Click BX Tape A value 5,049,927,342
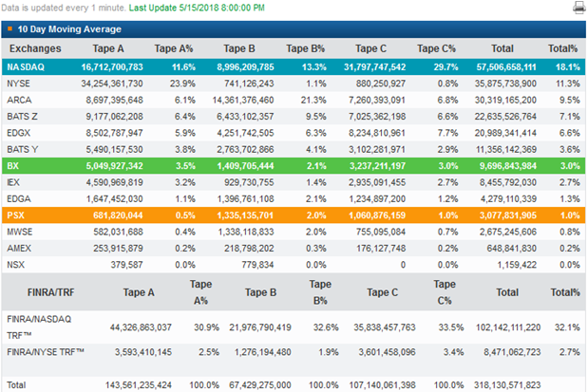 click(x=114, y=166)
